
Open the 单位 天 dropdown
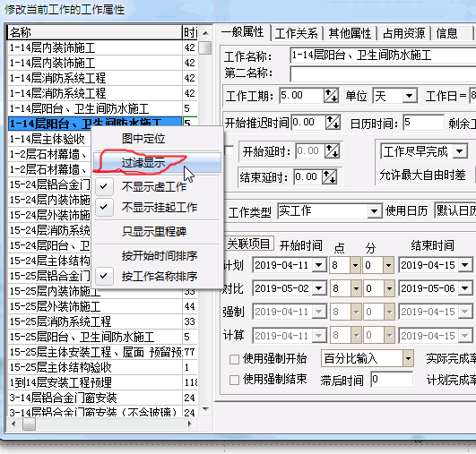(x=409, y=96)
